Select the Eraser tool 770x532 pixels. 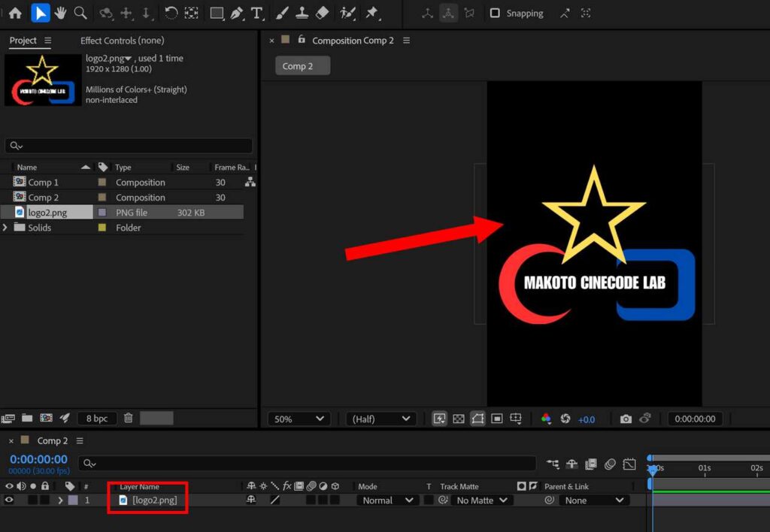[x=322, y=14]
